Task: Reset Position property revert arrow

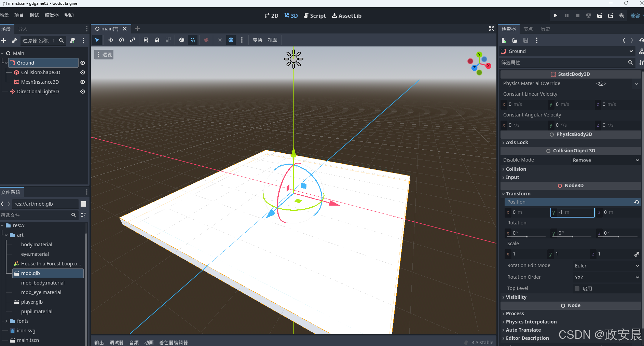Action: pos(636,202)
